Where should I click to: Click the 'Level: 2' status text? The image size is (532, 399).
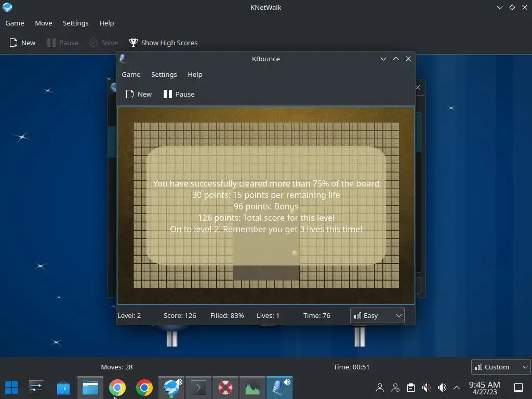tap(129, 315)
